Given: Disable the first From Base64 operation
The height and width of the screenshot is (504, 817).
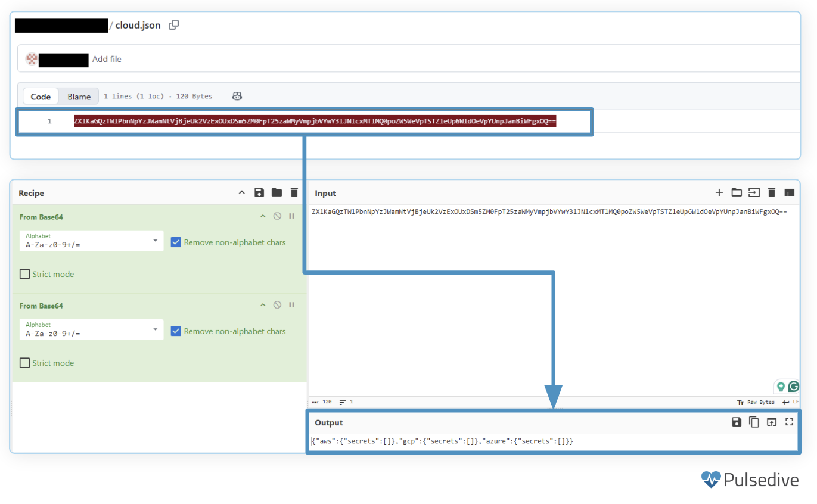Looking at the screenshot, I should point(277,216).
